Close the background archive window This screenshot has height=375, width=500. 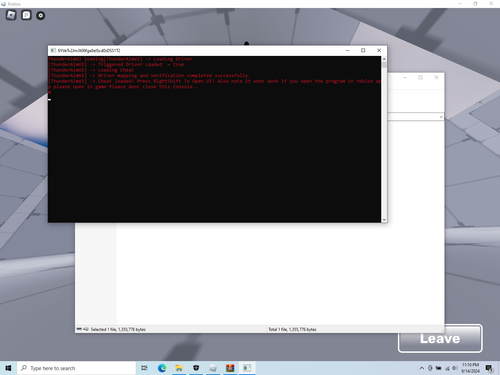[436, 77]
